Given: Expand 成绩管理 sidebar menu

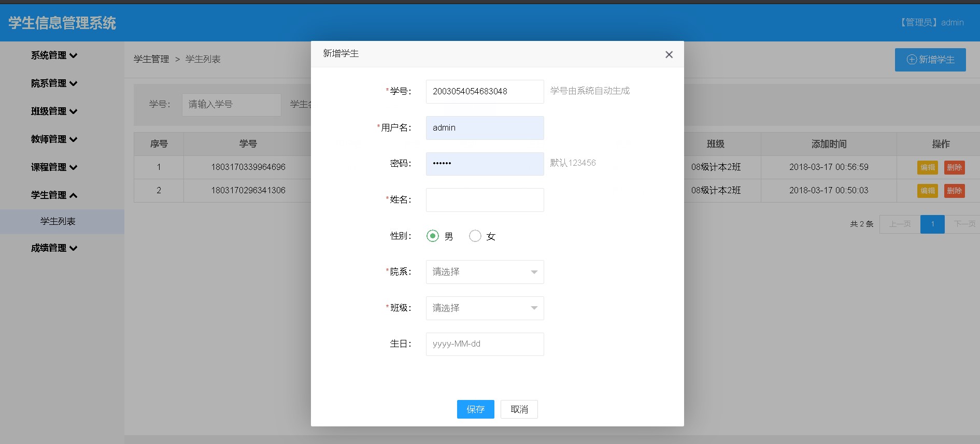Looking at the screenshot, I should [x=54, y=248].
